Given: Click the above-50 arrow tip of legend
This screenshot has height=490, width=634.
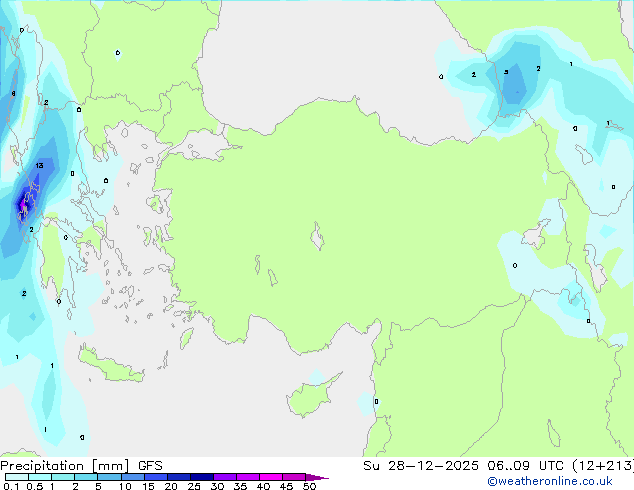Looking at the screenshot, I should [x=317, y=477].
